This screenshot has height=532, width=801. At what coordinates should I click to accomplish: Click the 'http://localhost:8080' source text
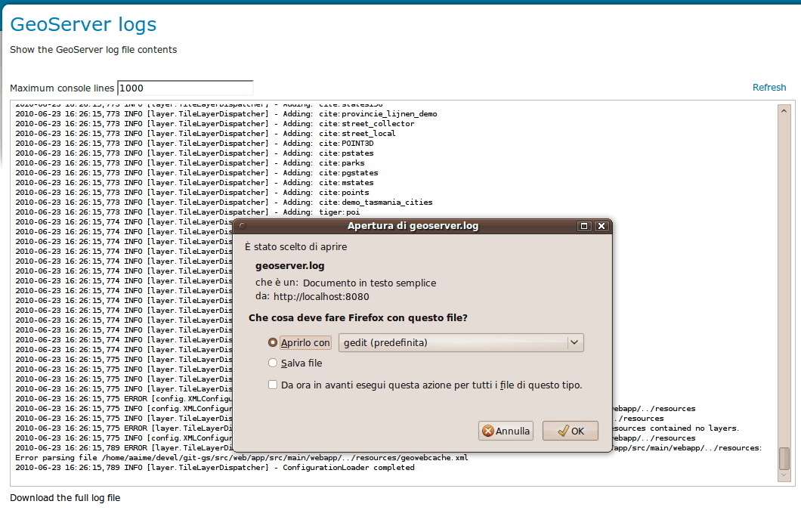tap(321, 296)
